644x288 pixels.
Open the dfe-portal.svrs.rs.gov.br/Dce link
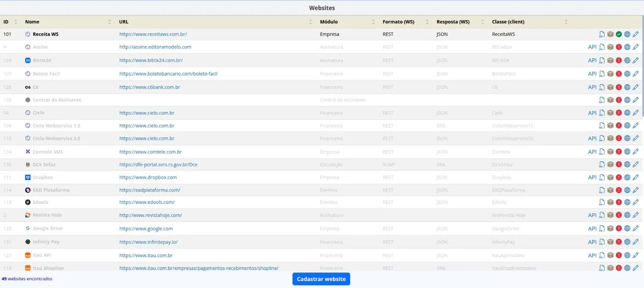point(158,164)
